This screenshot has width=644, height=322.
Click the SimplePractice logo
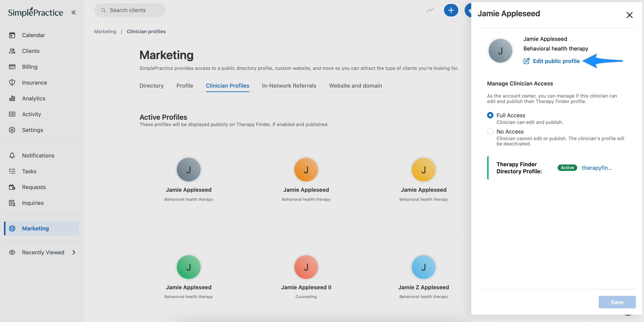coord(36,12)
